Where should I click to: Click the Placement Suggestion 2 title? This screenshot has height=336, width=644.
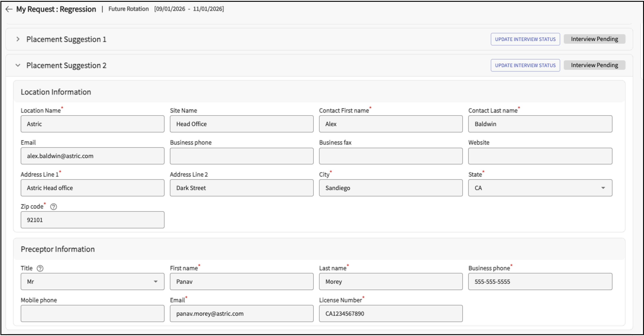pyautogui.click(x=66, y=66)
